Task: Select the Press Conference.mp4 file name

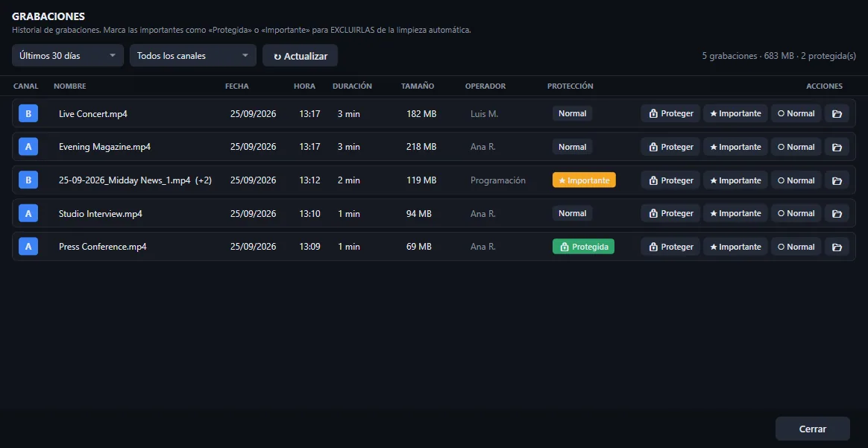Action: point(102,247)
